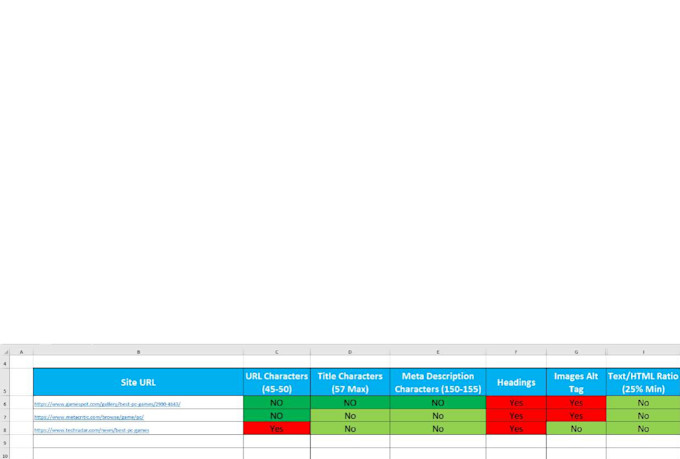This screenshot has width=680, height=459.
Task: Open the metacritic.com browse game link
Action: coord(89,417)
